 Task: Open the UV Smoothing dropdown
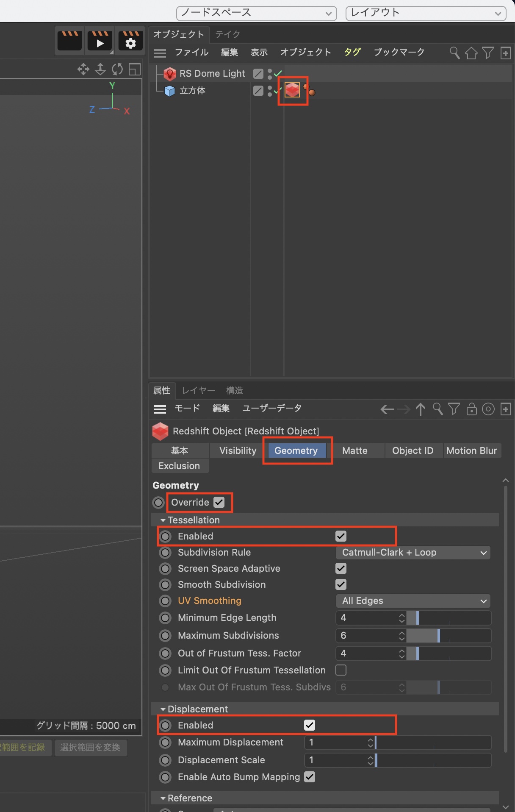pos(413,601)
